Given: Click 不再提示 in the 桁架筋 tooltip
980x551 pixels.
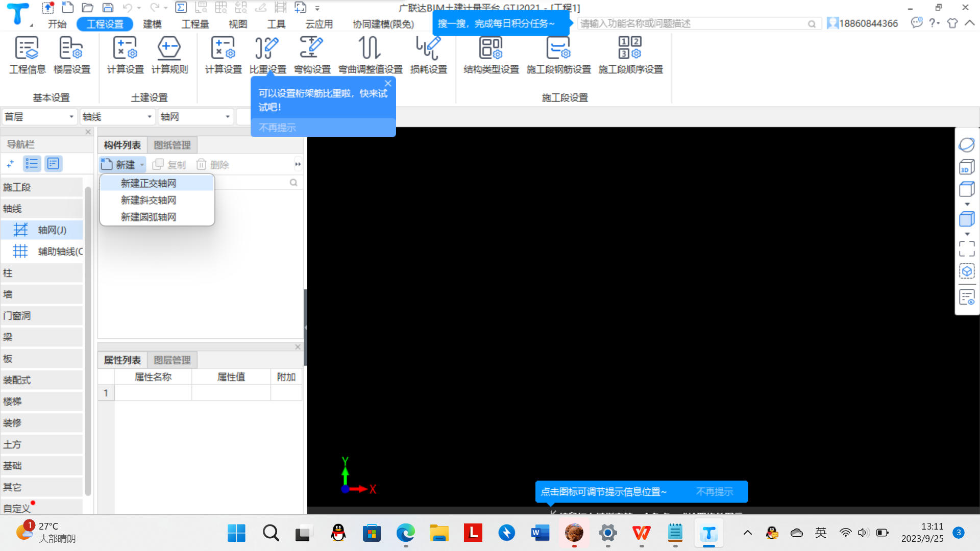Looking at the screenshot, I should pos(277,128).
